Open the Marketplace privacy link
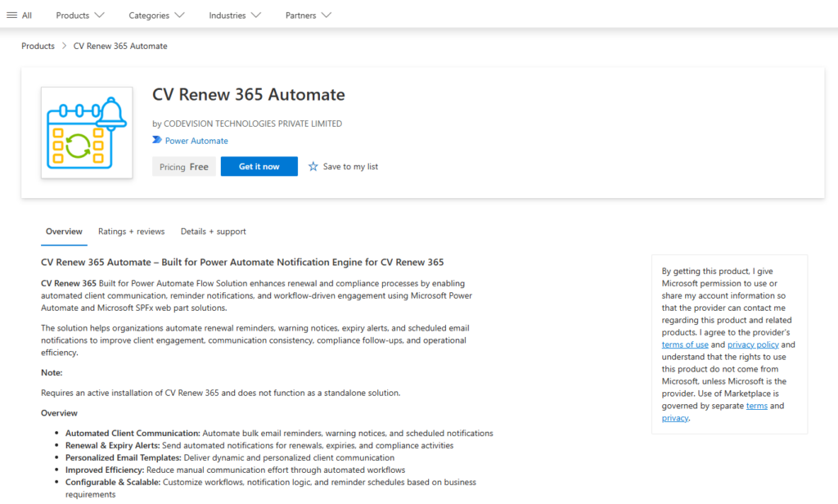Image resolution: width=838 pixels, height=504 pixels. click(x=675, y=418)
